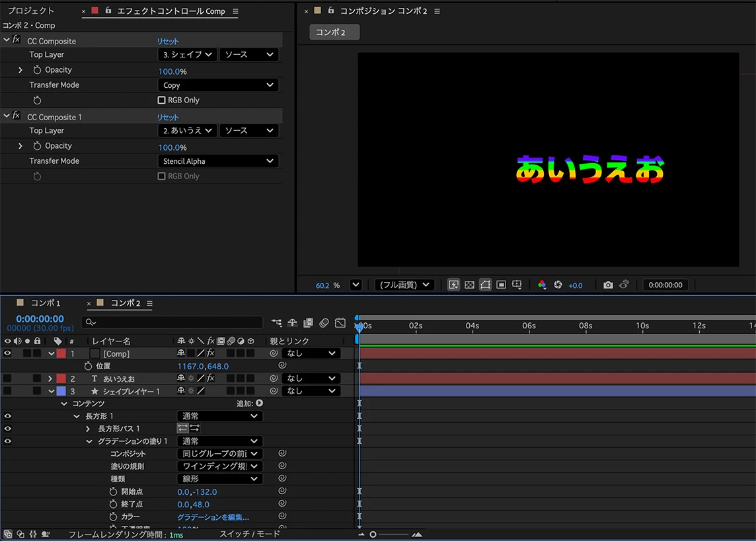Screen dimensions: 756x541
Task: Toggle the transparency grid icon in viewer
Action: [469, 285]
